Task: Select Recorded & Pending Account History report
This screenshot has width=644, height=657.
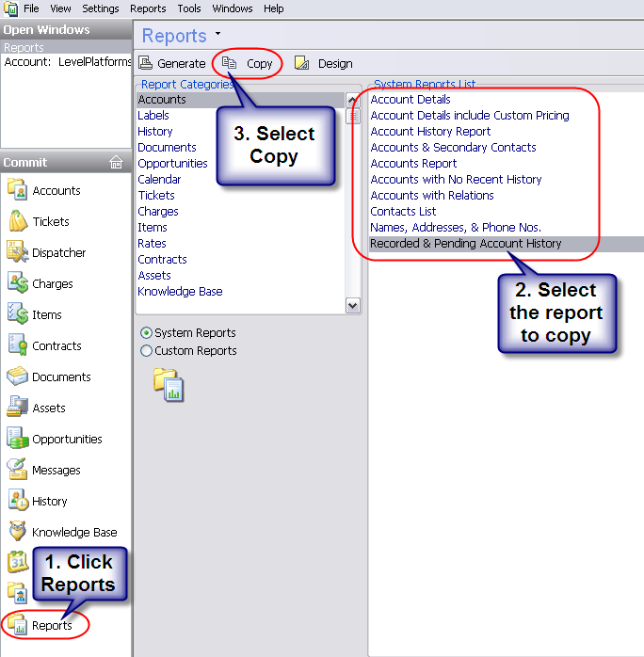Action: [x=465, y=243]
